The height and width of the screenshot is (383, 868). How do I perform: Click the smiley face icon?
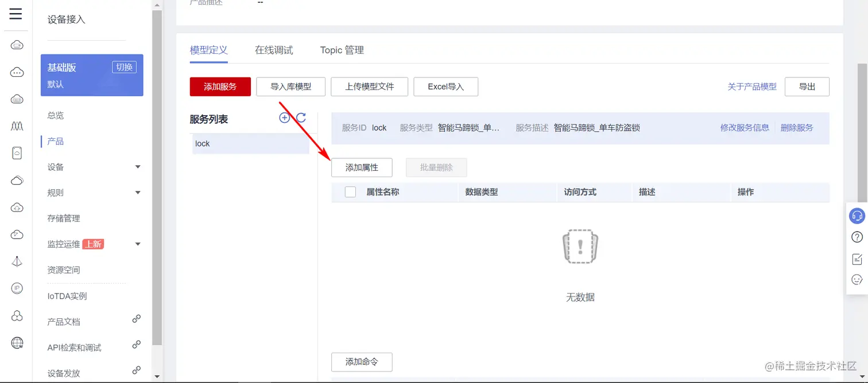(857, 280)
